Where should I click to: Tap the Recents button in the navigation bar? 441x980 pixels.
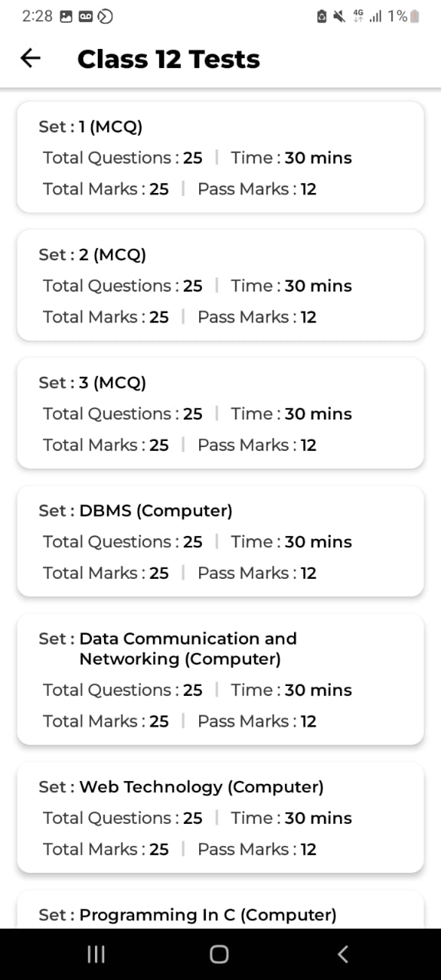[x=95, y=954]
